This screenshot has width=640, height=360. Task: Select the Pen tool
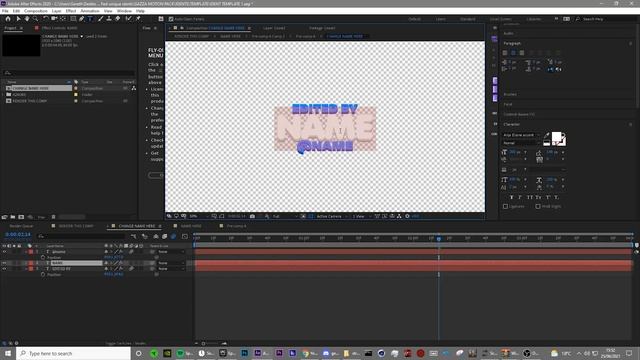point(82,19)
